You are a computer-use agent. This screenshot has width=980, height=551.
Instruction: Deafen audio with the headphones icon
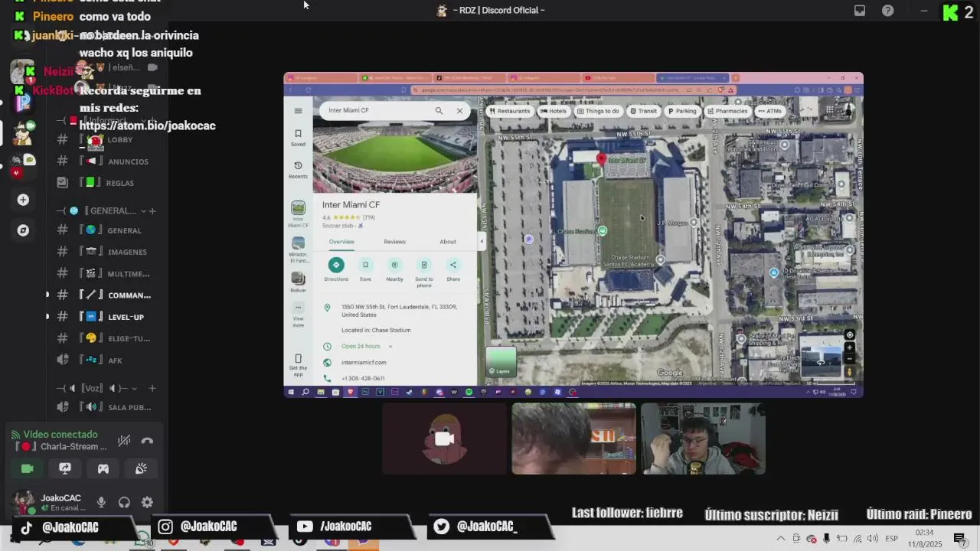(124, 502)
